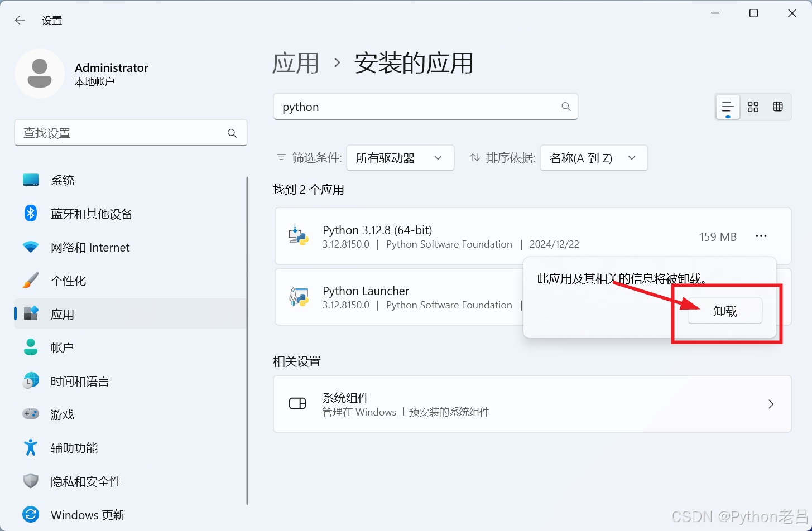The image size is (812, 531).
Task: Open more options for Python 3.12.8 (64-bit)
Action: point(761,236)
